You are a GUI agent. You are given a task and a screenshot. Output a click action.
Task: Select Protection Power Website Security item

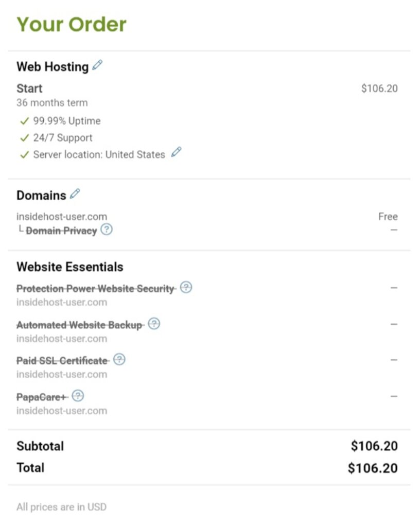coord(95,289)
